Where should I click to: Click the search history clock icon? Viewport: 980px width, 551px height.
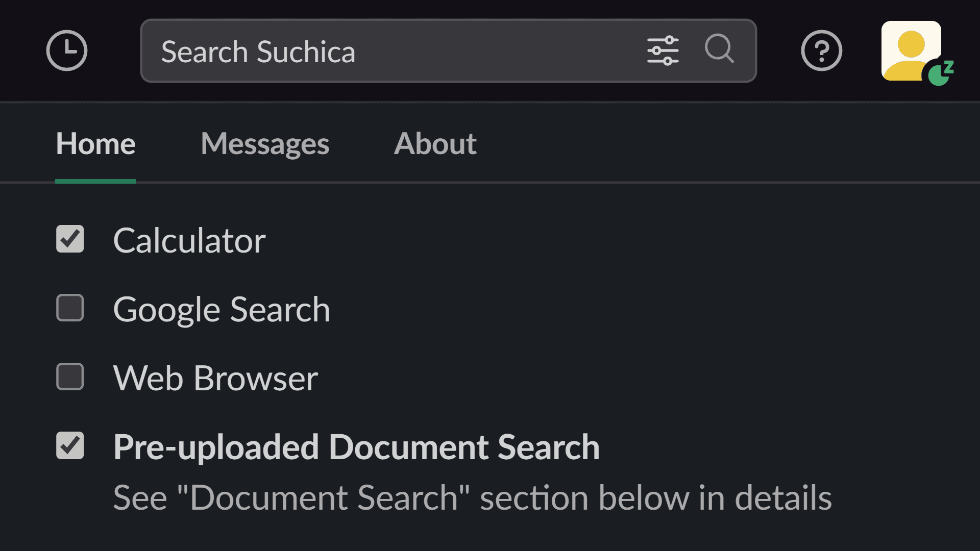click(x=67, y=51)
